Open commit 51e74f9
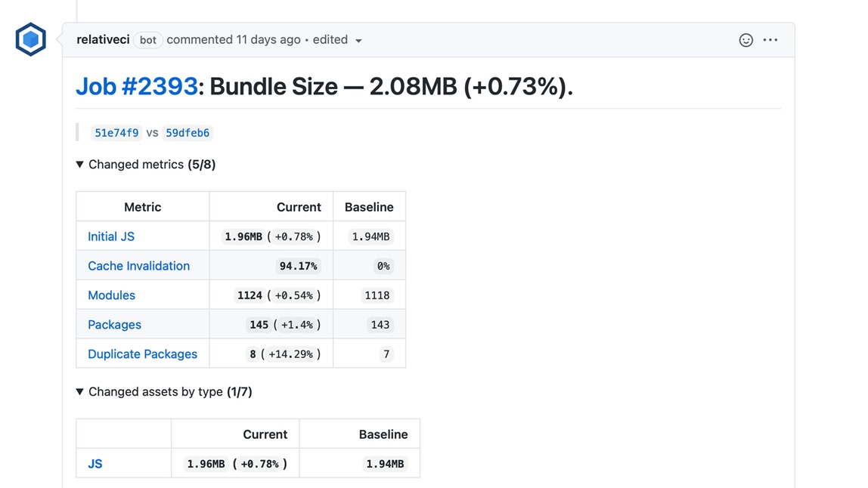 (x=116, y=133)
